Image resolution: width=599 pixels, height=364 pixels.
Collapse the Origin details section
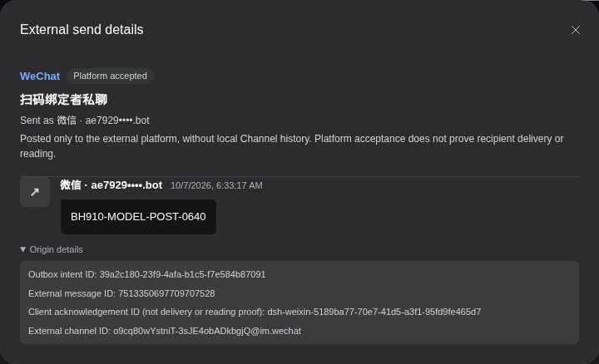(52, 249)
